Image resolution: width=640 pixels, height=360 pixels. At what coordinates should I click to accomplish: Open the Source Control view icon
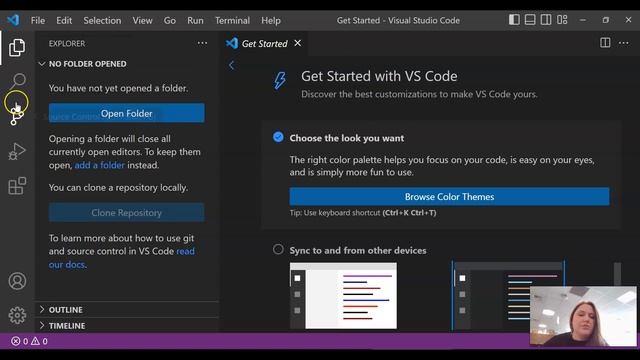17,116
